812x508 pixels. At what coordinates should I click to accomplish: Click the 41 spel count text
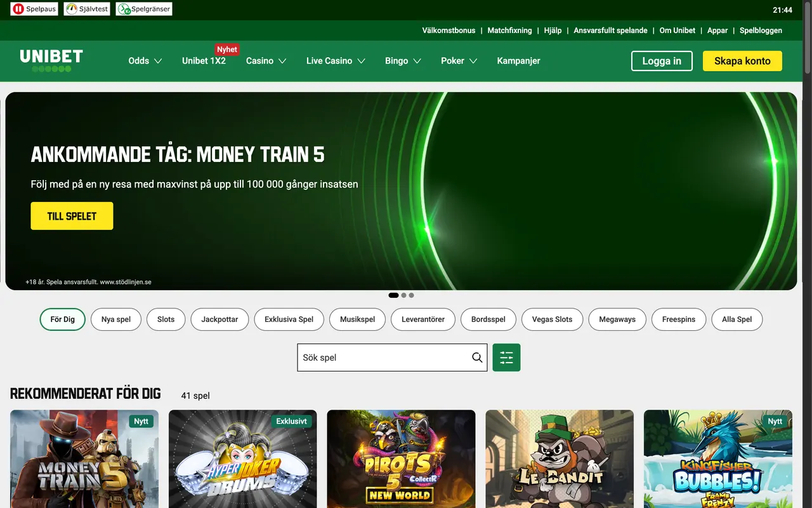(x=195, y=396)
